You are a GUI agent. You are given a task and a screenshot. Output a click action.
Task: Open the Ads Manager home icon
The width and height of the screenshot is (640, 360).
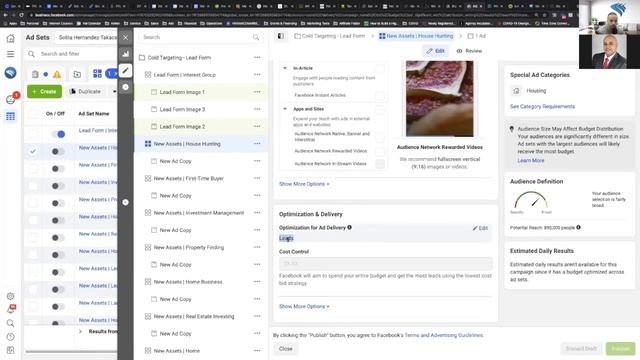[11, 38]
